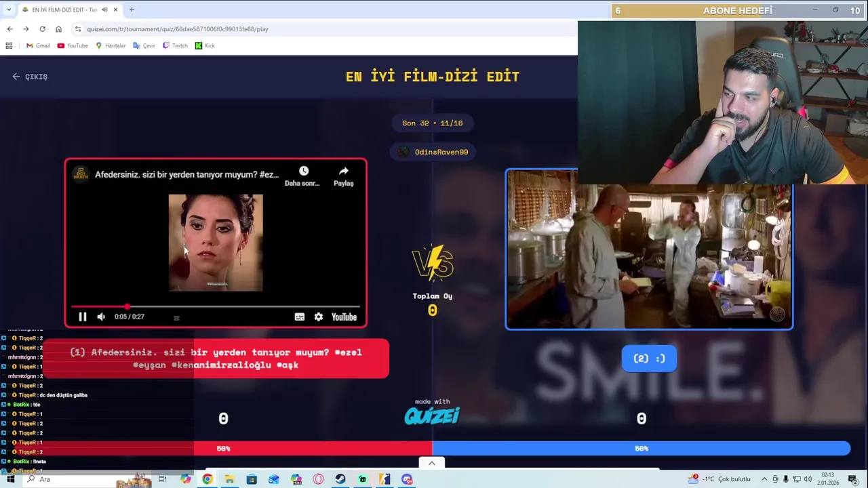Viewport: 868px width, 488px height.
Task: Open Copilot from the taskbar
Action: [x=185, y=479]
